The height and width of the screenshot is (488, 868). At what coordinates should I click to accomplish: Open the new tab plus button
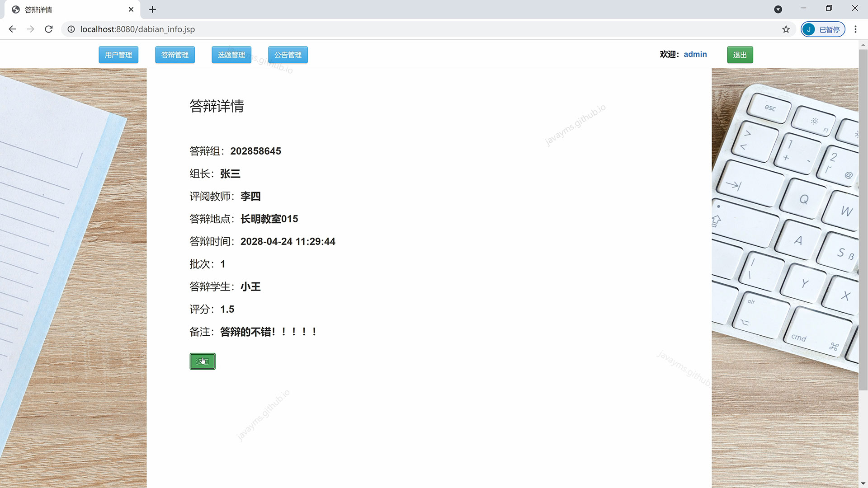pyautogui.click(x=152, y=9)
